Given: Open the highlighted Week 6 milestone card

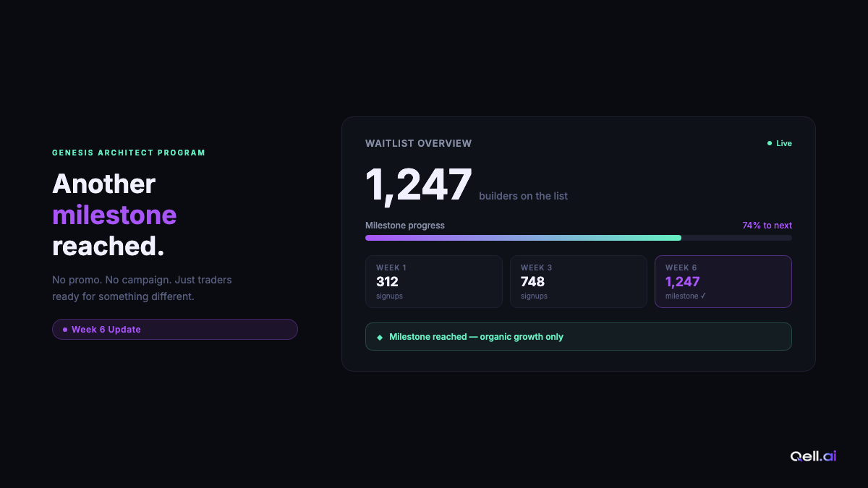Looking at the screenshot, I should (723, 281).
